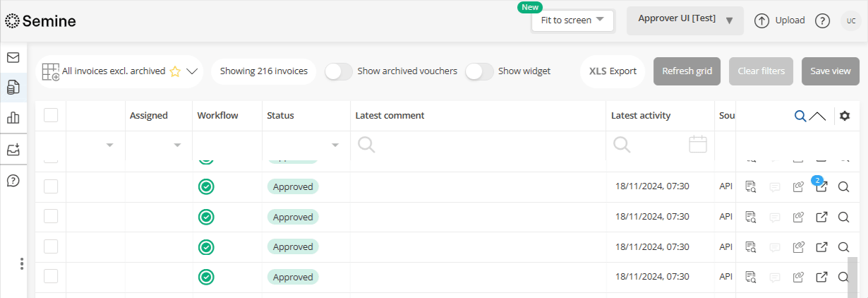The image size is (868, 298).
Task: Open the Fit to screen dropdown
Action: [572, 20]
